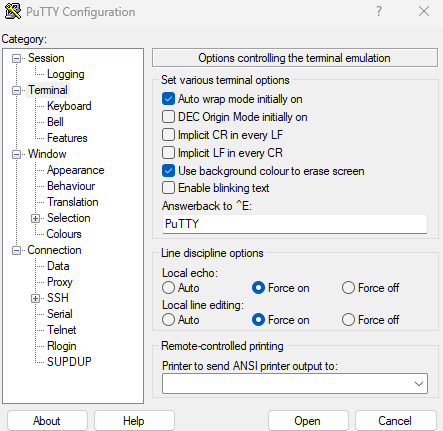443x431 pixels.
Task: Open the printer selection dropdown arrow
Action: pyautogui.click(x=419, y=384)
